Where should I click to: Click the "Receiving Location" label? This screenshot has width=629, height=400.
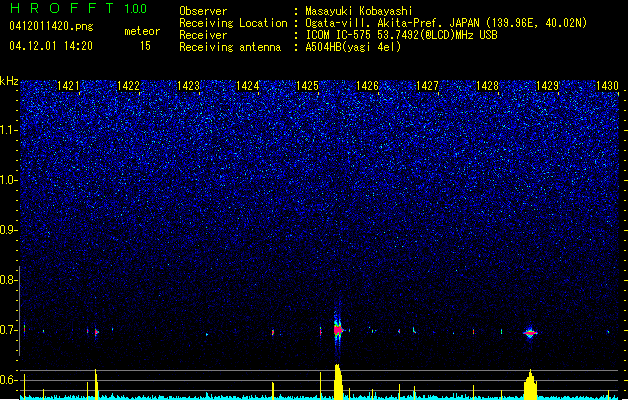coord(233,23)
